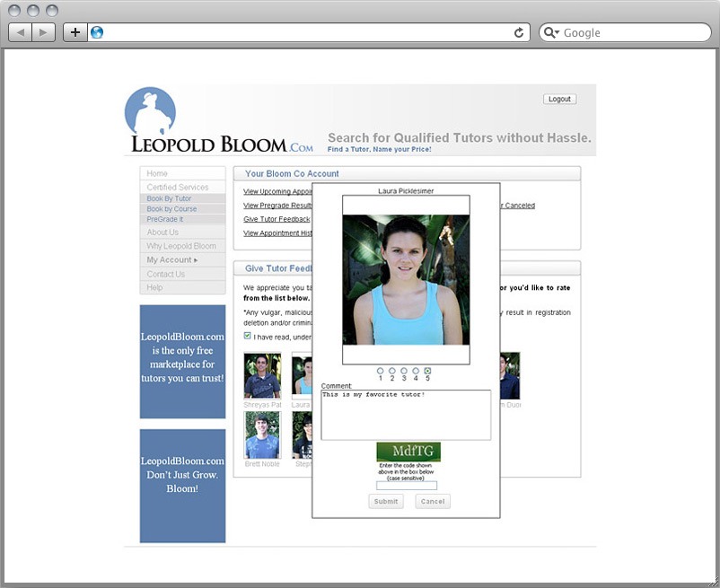
Task: Click the captcha code entry box
Action: 407,486
